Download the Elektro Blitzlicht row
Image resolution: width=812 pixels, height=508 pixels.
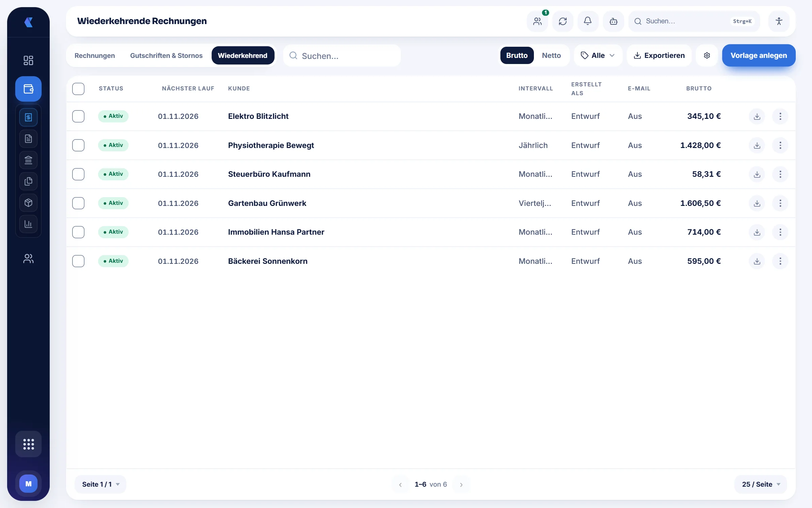click(x=757, y=117)
